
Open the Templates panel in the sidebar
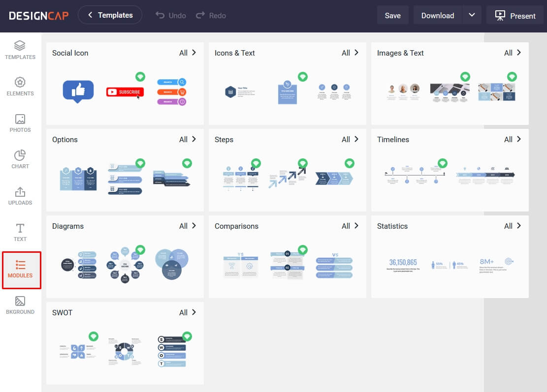20,51
